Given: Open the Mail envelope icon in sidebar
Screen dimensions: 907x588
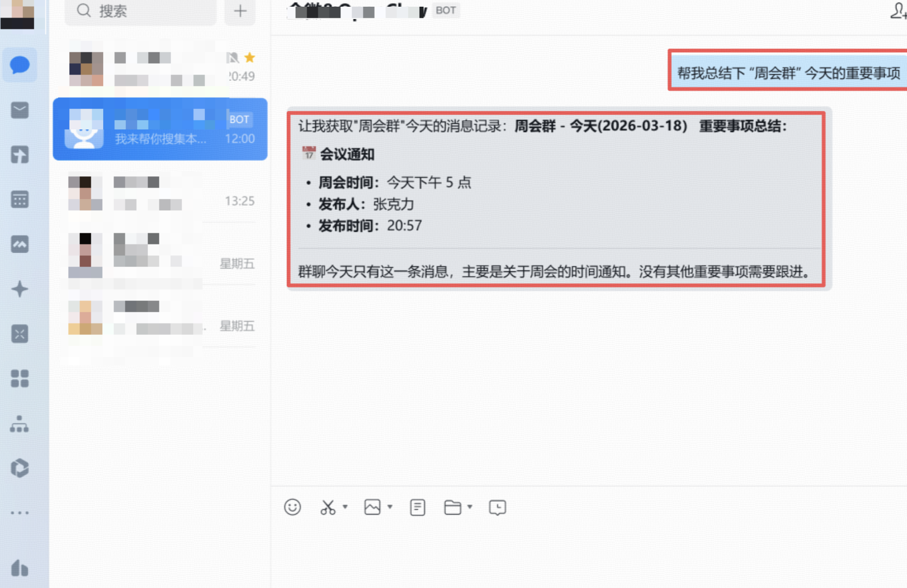Looking at the screenshot, I should click(20, 110).
